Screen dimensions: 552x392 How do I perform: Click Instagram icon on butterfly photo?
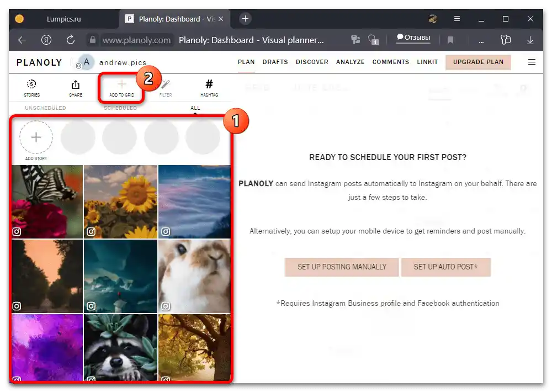[17, 231]
